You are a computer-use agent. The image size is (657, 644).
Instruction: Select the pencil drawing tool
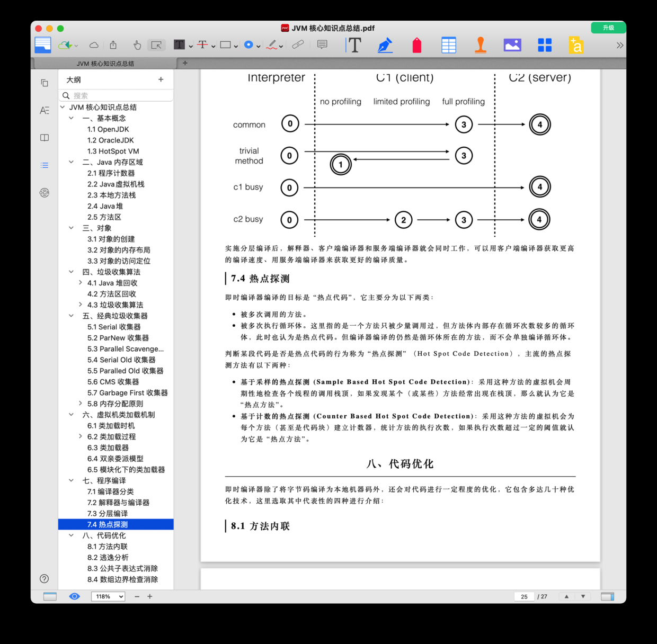[272, 45]
